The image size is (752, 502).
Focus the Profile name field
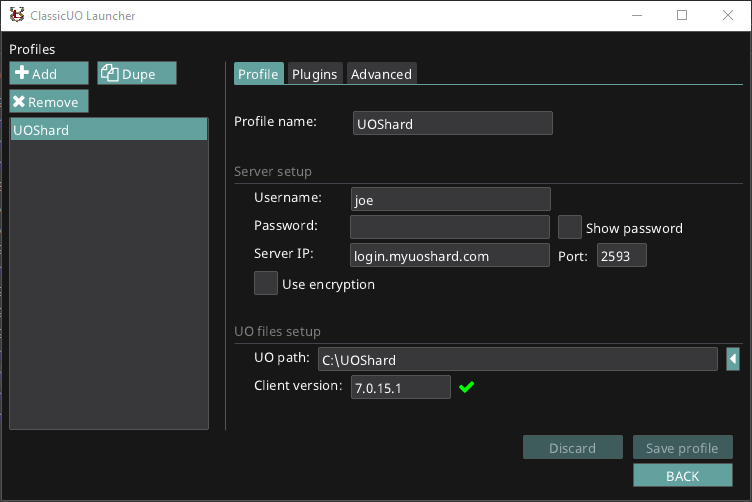453,123
